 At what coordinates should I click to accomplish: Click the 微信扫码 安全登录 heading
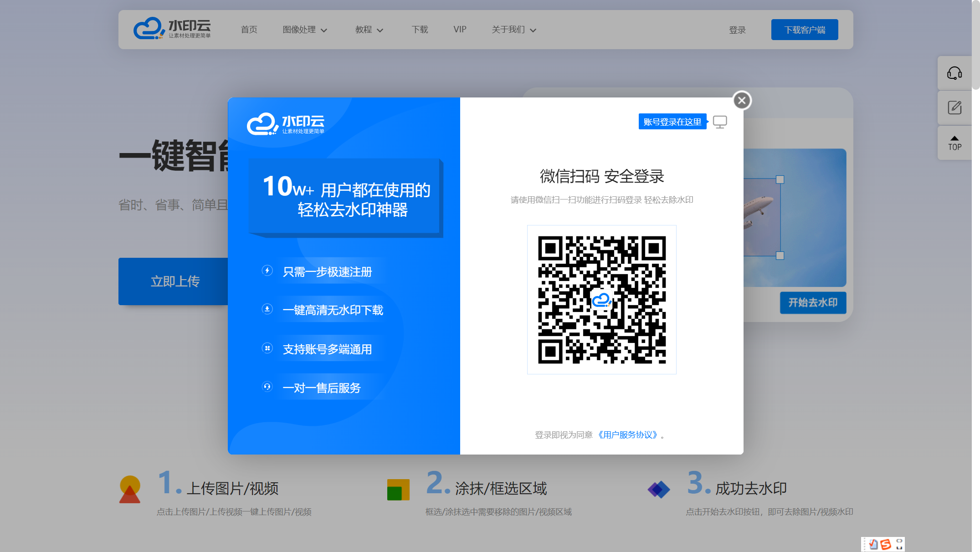pyautogui.click(x=602, y=176)
